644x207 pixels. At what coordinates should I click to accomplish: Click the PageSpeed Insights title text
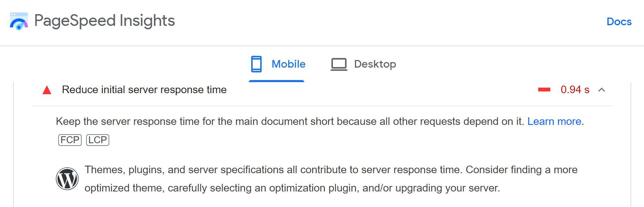point(105,21)
